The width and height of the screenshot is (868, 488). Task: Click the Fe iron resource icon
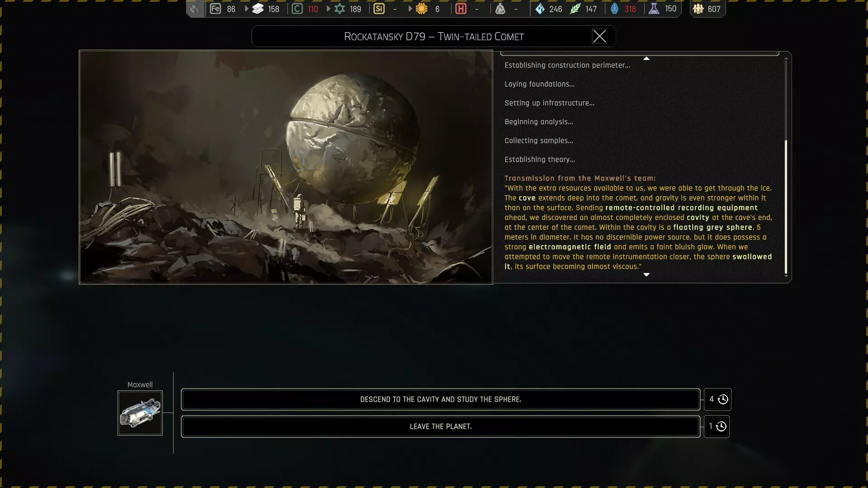pyautogui.click(x=216, y=9)
